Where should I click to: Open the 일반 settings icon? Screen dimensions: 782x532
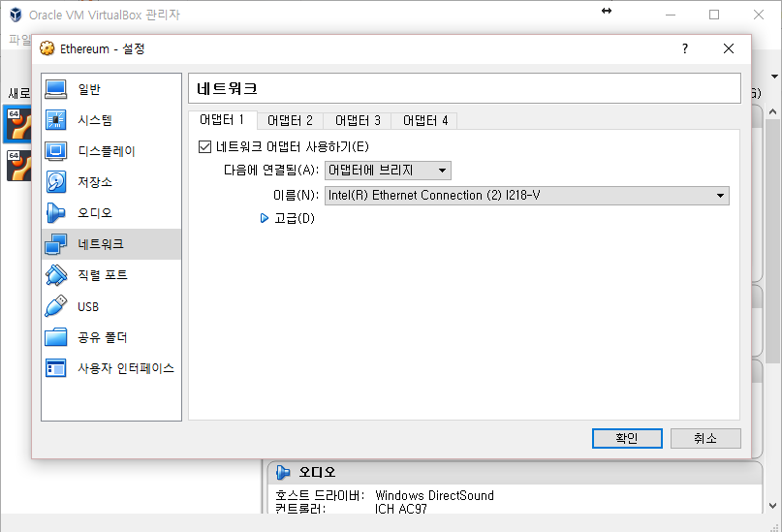(x=55, y=89)
